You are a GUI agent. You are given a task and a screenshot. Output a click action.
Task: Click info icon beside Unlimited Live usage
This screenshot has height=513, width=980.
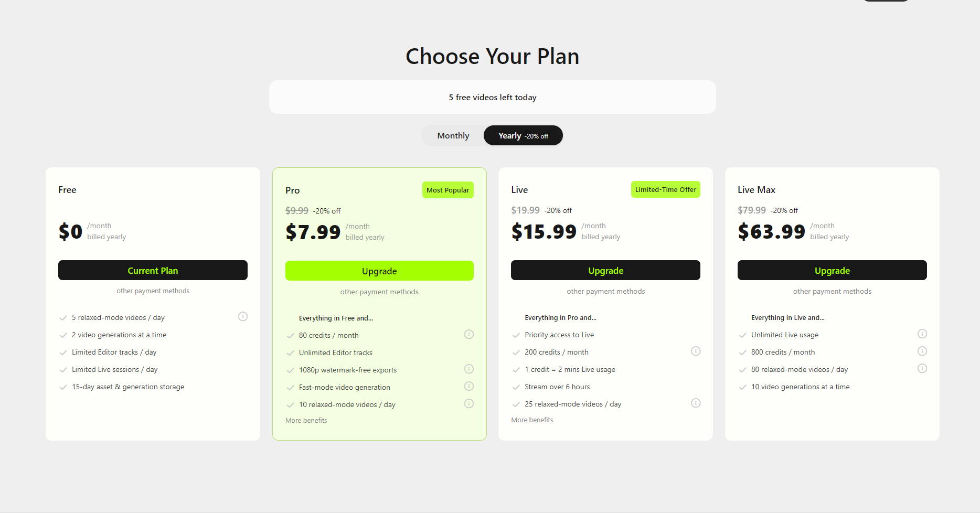tap(922, 334)
